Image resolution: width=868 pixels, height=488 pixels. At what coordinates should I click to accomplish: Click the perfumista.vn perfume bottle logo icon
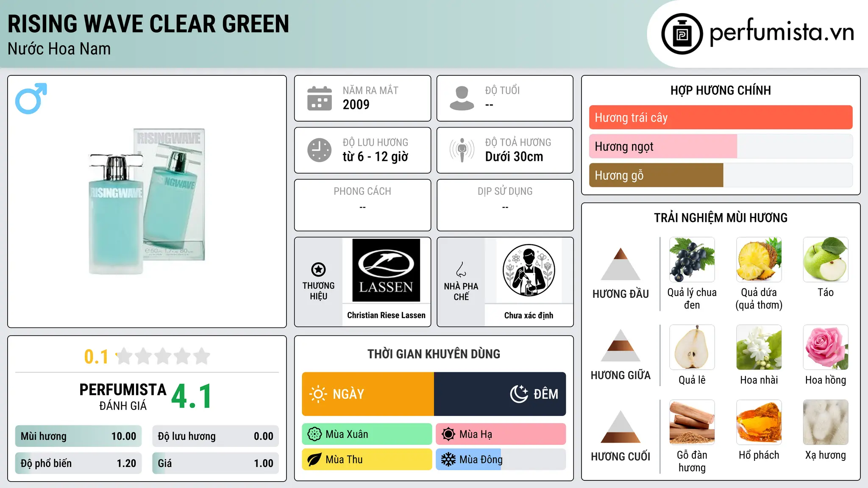point(682,34)
